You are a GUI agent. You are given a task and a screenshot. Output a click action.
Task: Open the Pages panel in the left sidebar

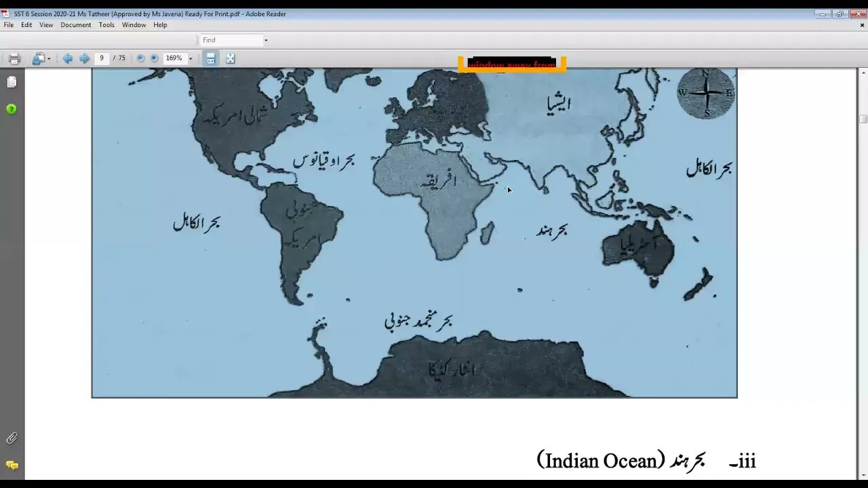12,82
